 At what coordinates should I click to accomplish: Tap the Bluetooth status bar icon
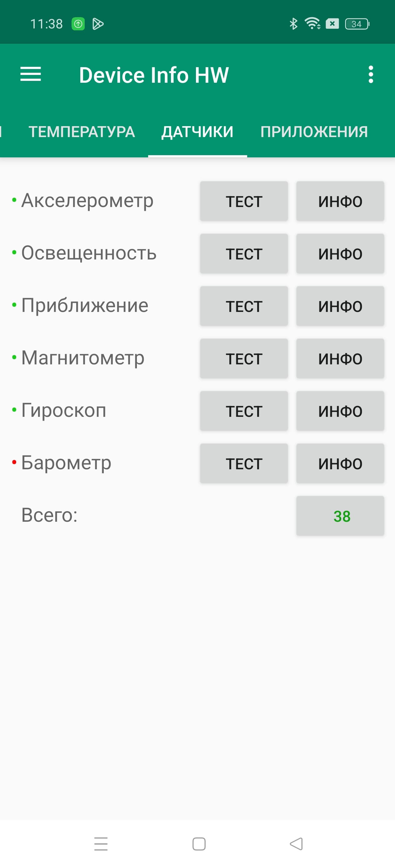click(293, 24)
